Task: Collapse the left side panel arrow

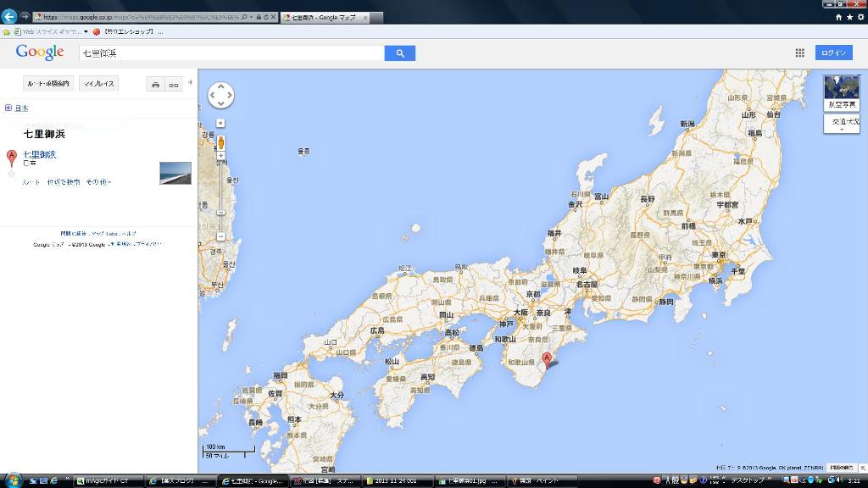Action: tap(190, 82)
